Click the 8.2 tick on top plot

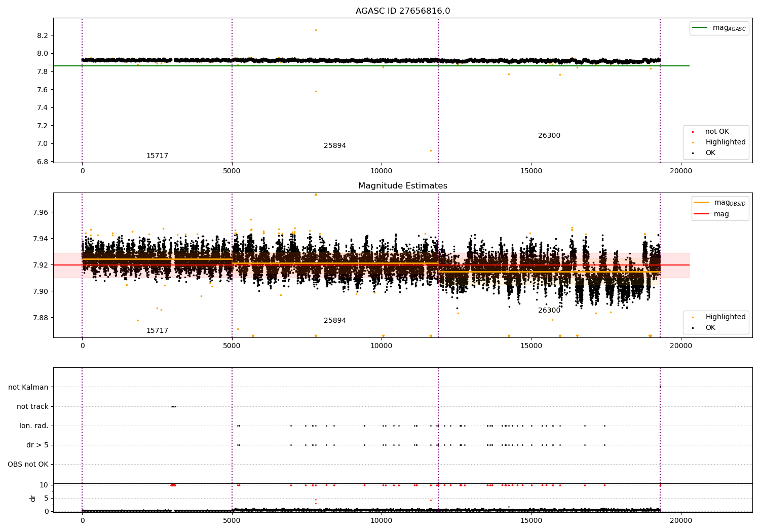click(43, 35)
